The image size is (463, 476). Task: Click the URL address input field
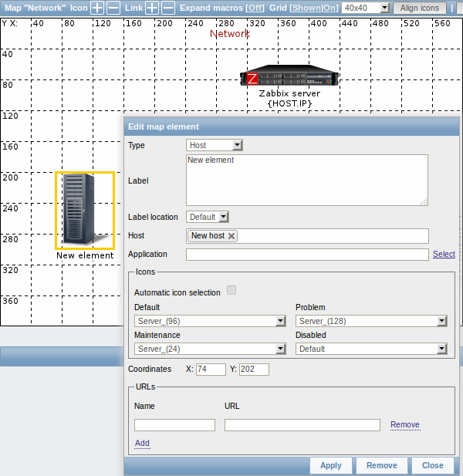[302, 424]
